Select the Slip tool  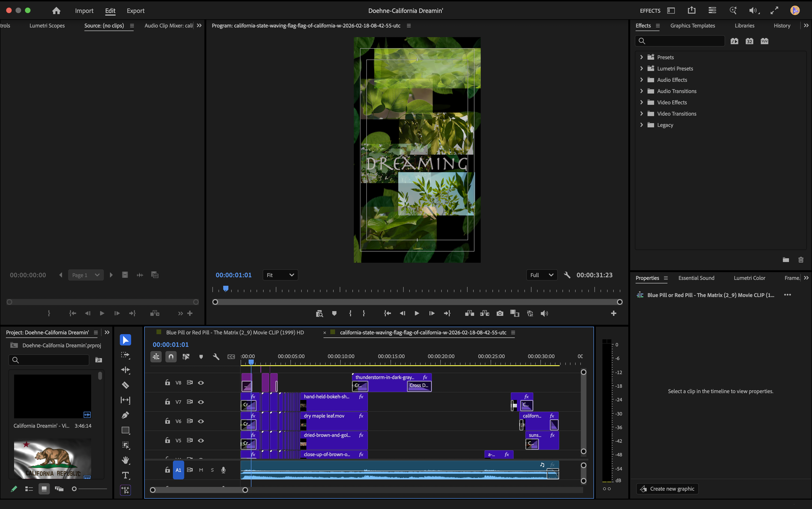coord(125,400)
